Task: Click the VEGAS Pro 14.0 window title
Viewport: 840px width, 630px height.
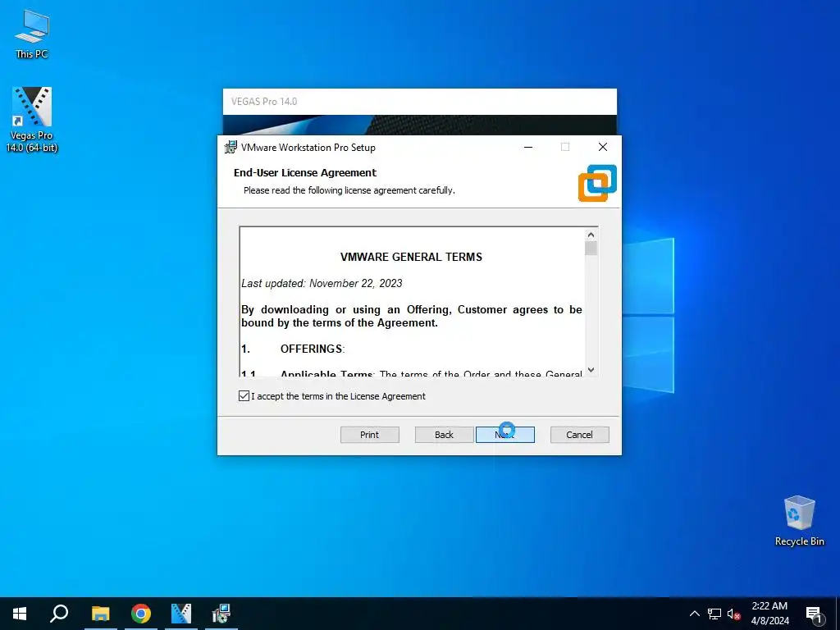Action: pos(264,101)
